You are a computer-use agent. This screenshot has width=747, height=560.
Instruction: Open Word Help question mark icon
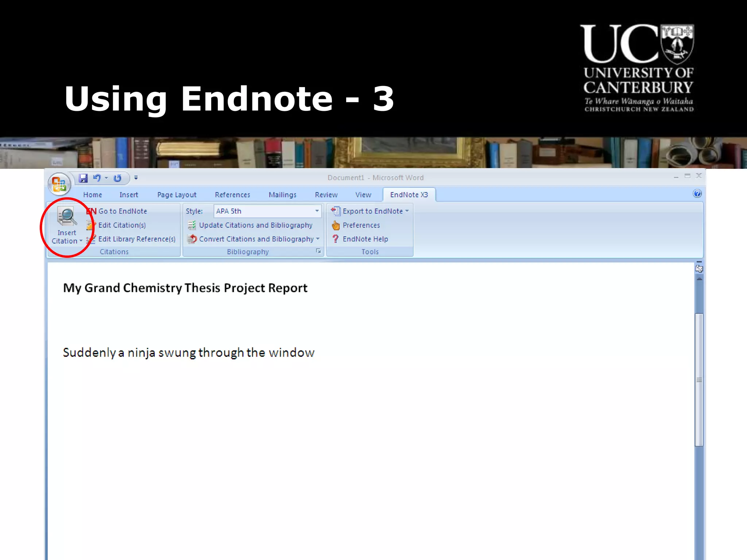coord(697,194)
